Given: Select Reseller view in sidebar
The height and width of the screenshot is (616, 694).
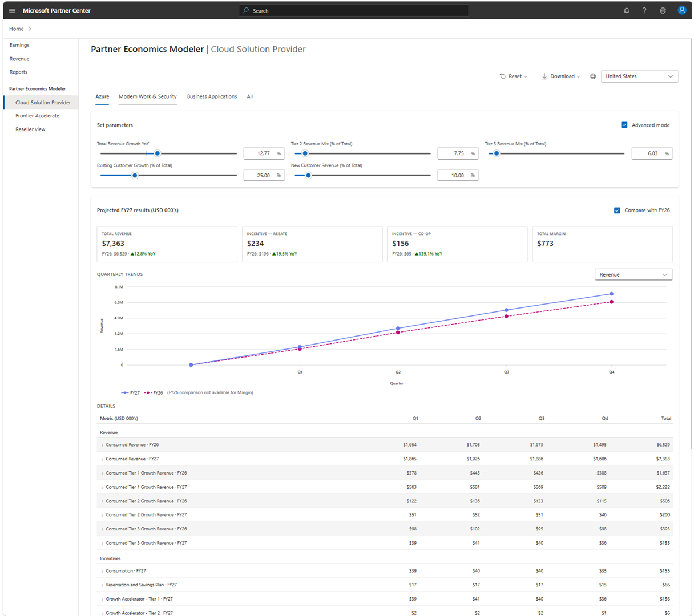Looking at the screenshot, I should tap(31, 129).
